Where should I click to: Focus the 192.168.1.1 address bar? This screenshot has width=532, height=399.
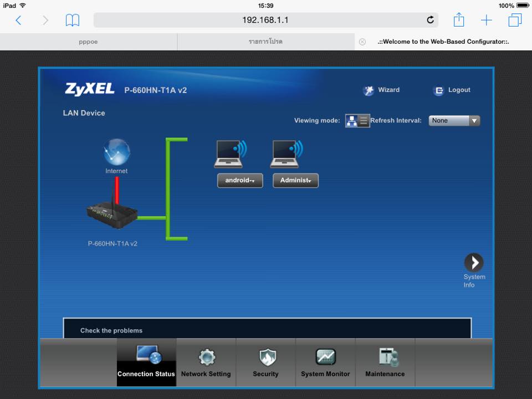pos(265,20)
